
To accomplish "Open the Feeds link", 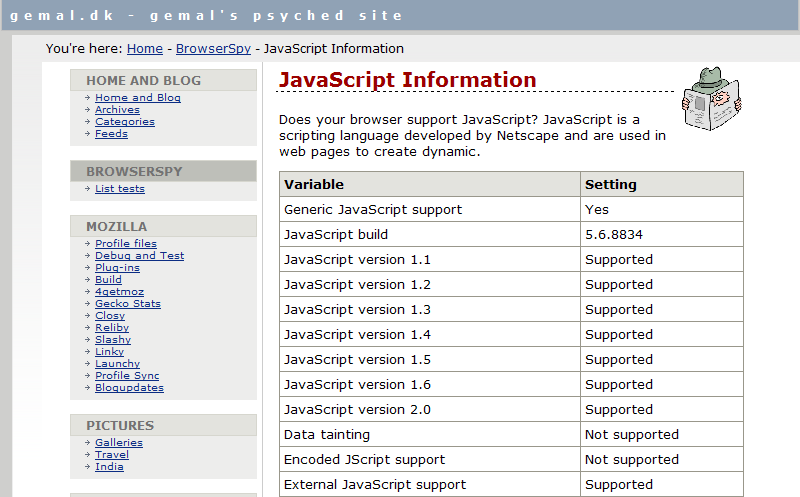I will [111, 134].
